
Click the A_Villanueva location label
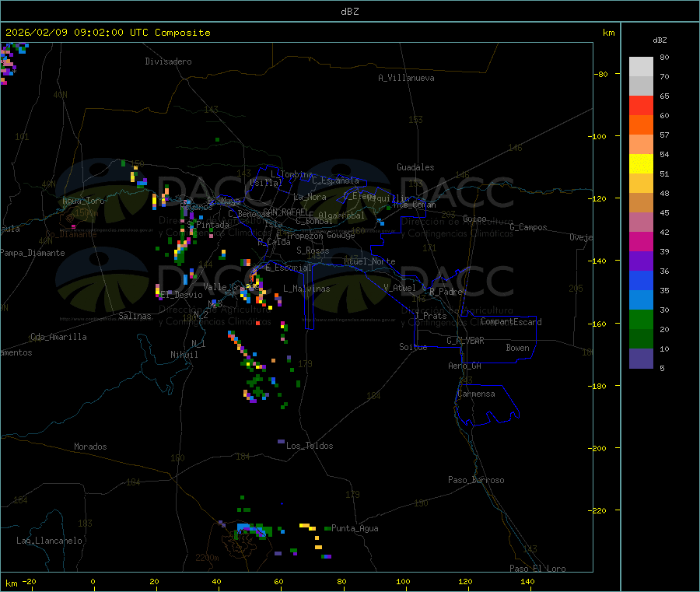(406, 78)
